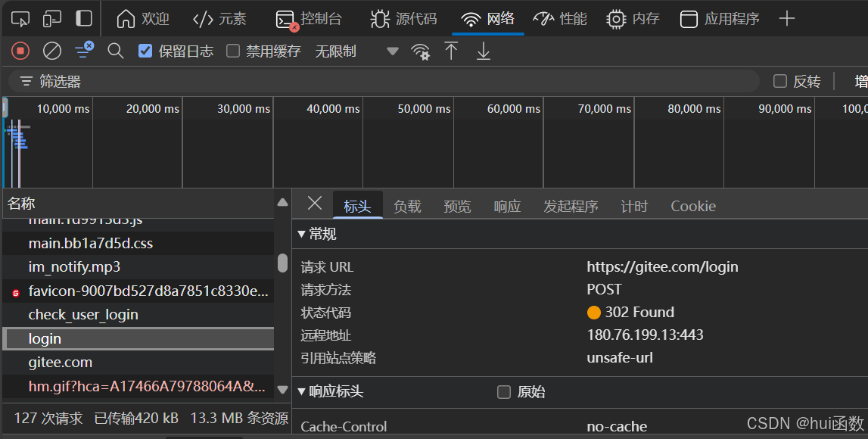Viewport: 868px width, 439px height.
Task: Select the login request row
Action: (x=138, y=338)
